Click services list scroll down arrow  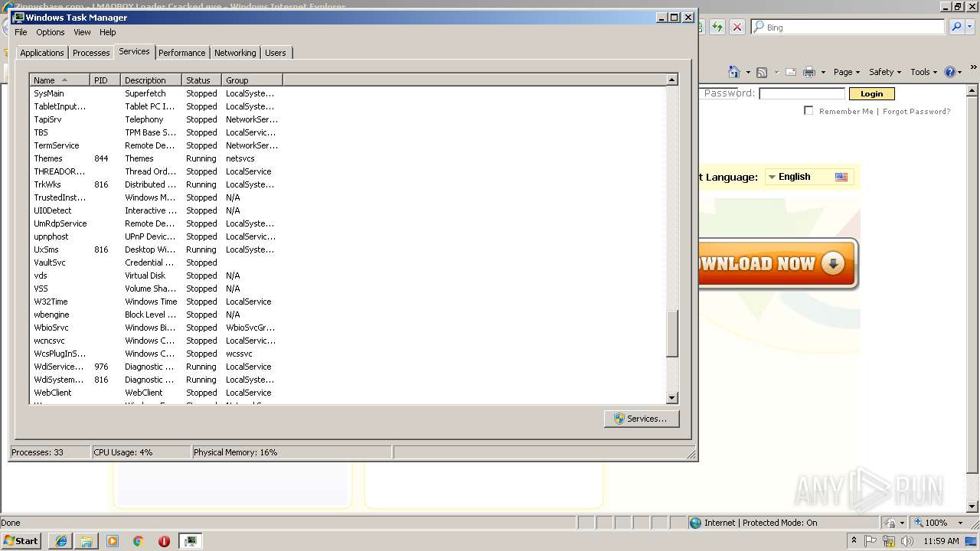[x=672, y=398]
